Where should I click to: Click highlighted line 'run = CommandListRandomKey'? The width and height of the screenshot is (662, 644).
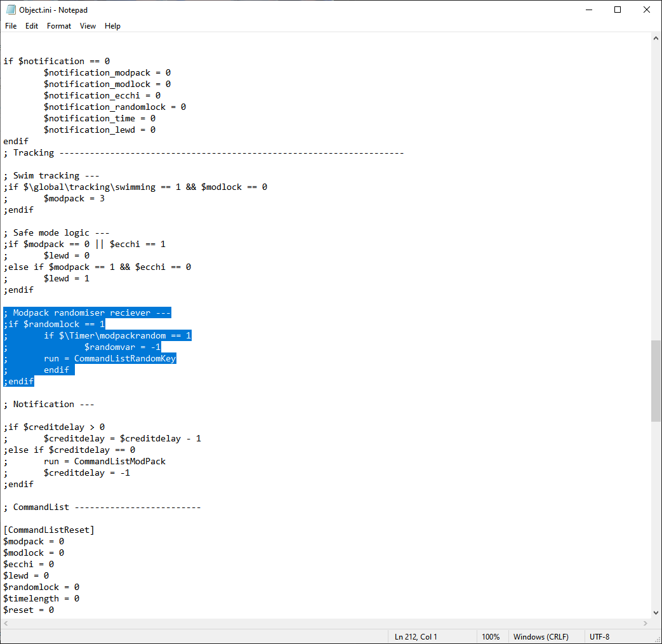tap(110, 358)
